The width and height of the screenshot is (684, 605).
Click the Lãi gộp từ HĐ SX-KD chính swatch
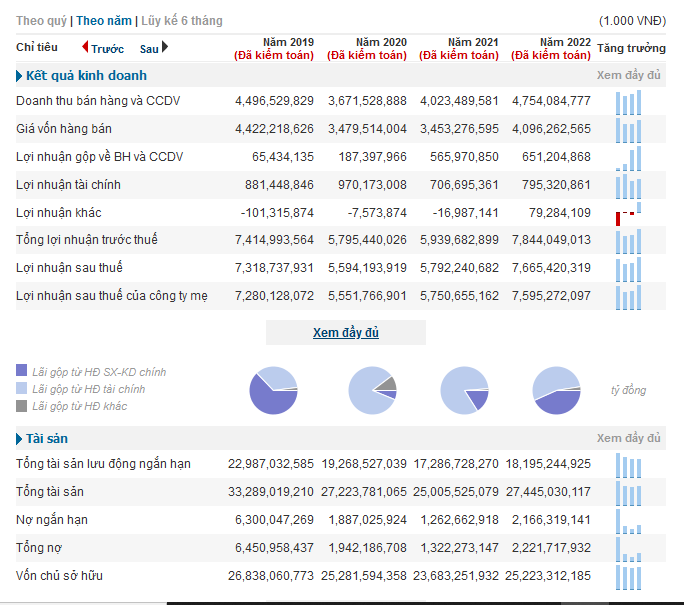tap(21, 370)
